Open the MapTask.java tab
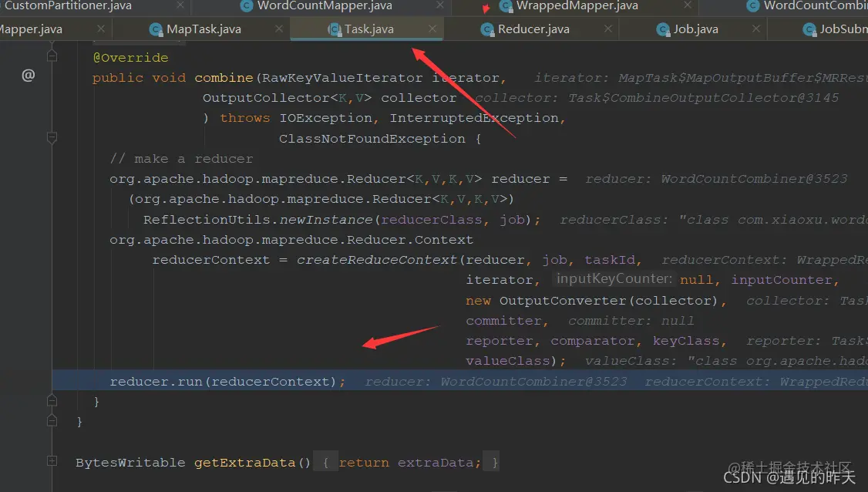This screenshot has width=868, height=492. [x=204, y=29]
